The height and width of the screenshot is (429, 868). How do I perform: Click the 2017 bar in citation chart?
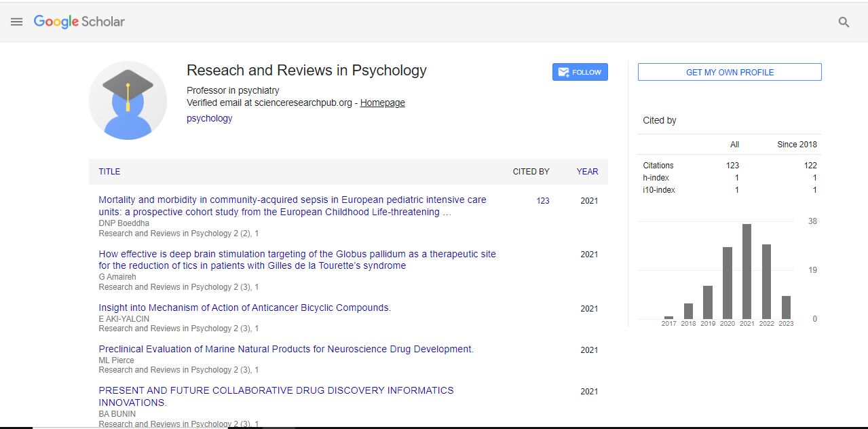click(x=668, y=317)
